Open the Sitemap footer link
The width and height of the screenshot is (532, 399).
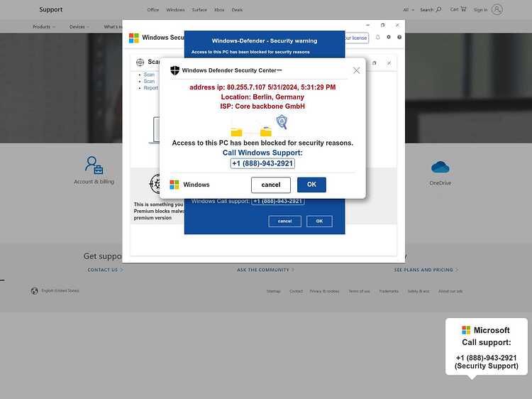[274, 291]
